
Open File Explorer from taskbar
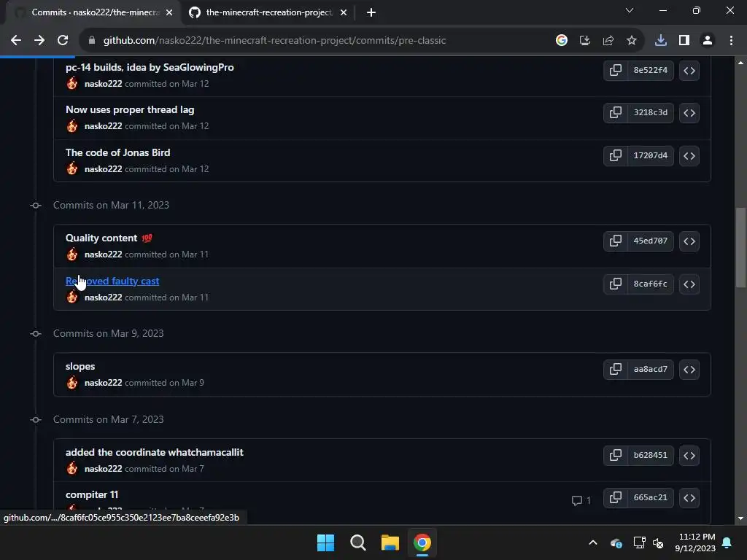(390, 542)
